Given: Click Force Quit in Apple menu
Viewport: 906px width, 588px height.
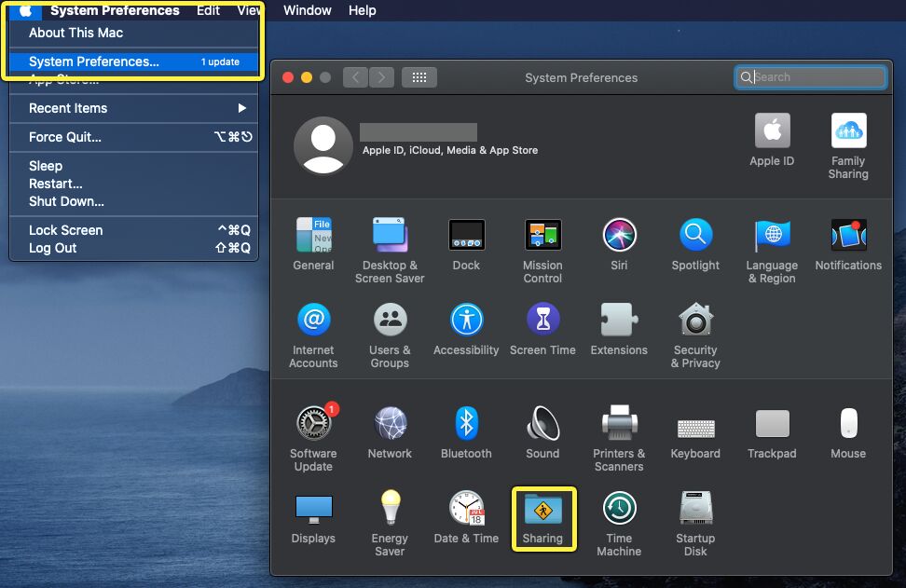Looking at the screenshot, I should point(65,137).
